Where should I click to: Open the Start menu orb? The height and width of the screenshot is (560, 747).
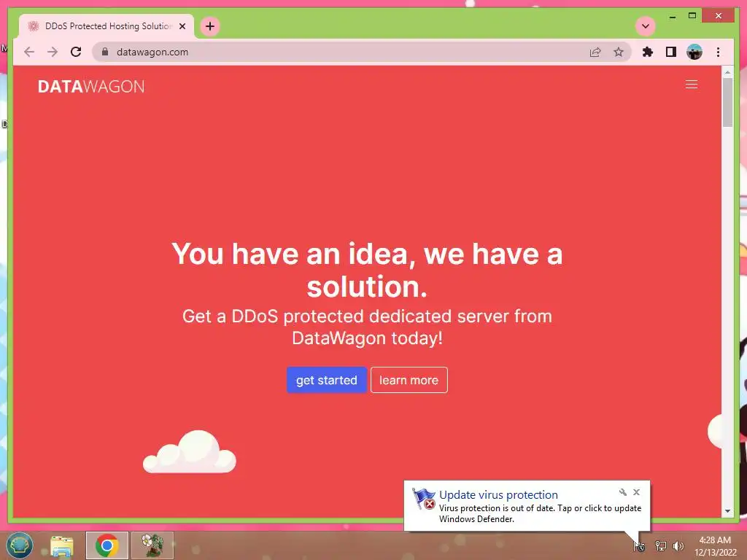[20, 545]
